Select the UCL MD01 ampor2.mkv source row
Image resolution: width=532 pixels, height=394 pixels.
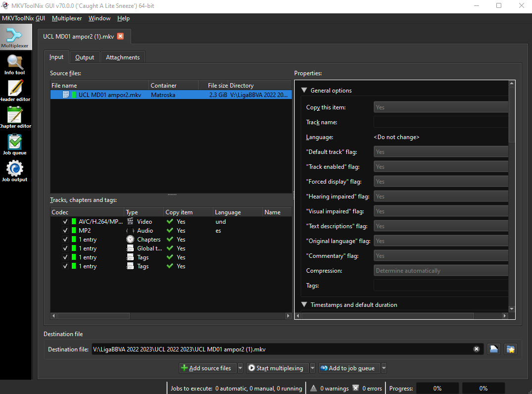pos(171,95)
